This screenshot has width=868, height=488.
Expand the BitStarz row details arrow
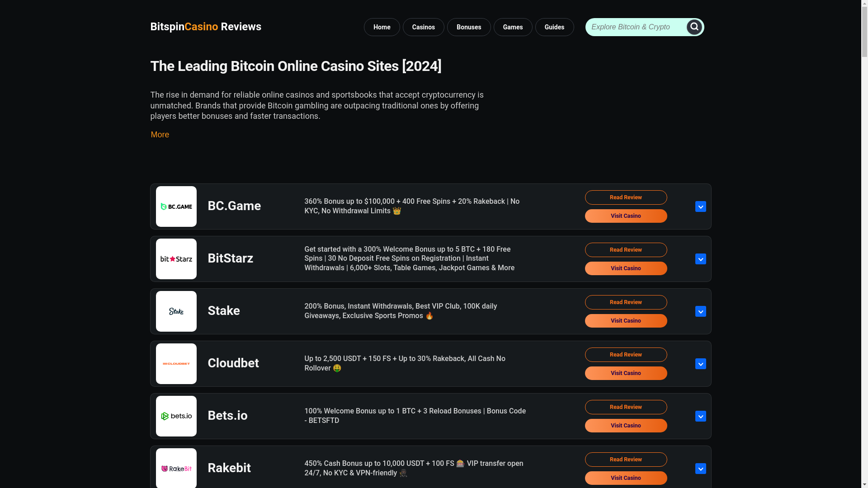[x=701, y=259]
